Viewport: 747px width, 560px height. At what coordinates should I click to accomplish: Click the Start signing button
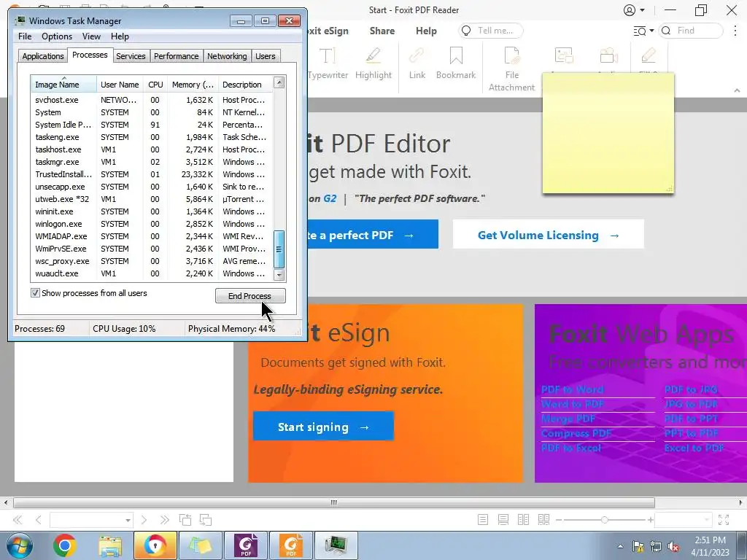tap(323, 426)
